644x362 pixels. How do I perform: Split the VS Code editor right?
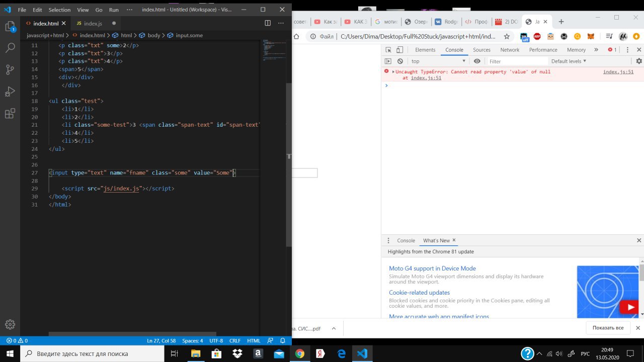[x=268, y=23]
